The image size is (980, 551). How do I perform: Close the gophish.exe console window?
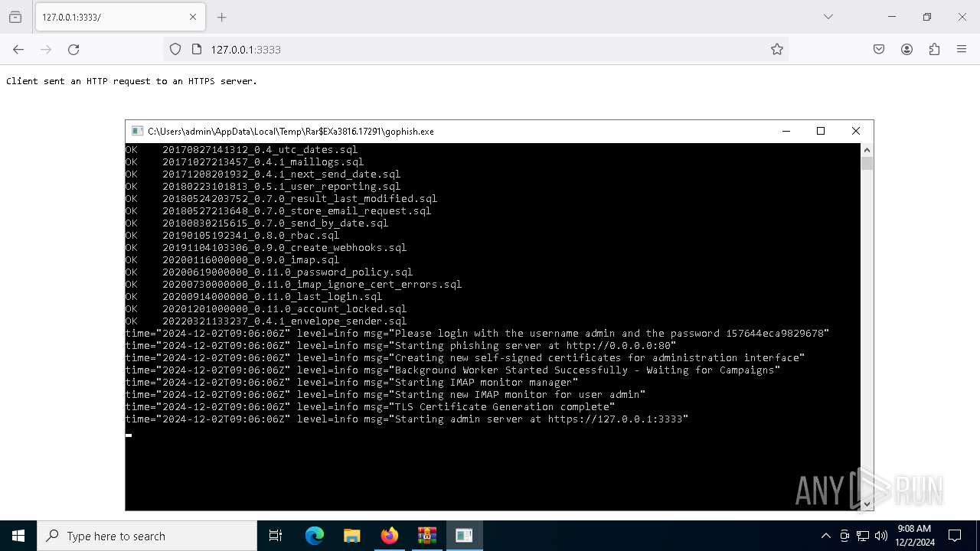click(856, 131)
